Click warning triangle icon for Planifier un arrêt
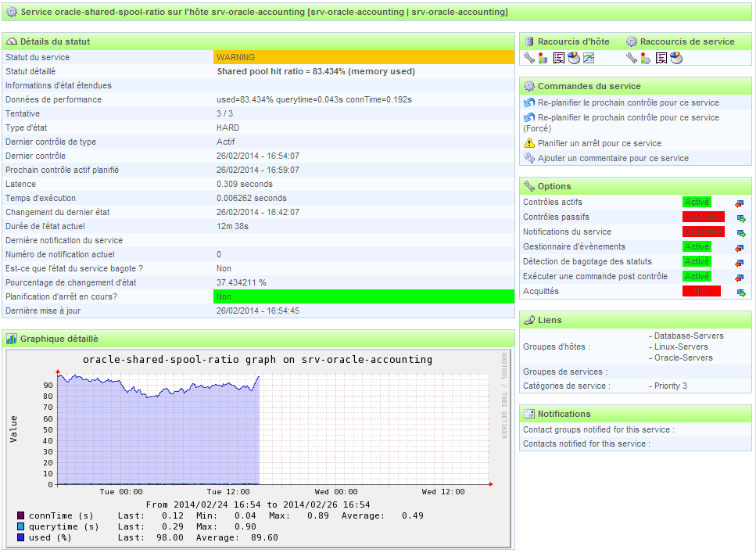This screenshot has width=756, height=553. [x=529, y=143]
